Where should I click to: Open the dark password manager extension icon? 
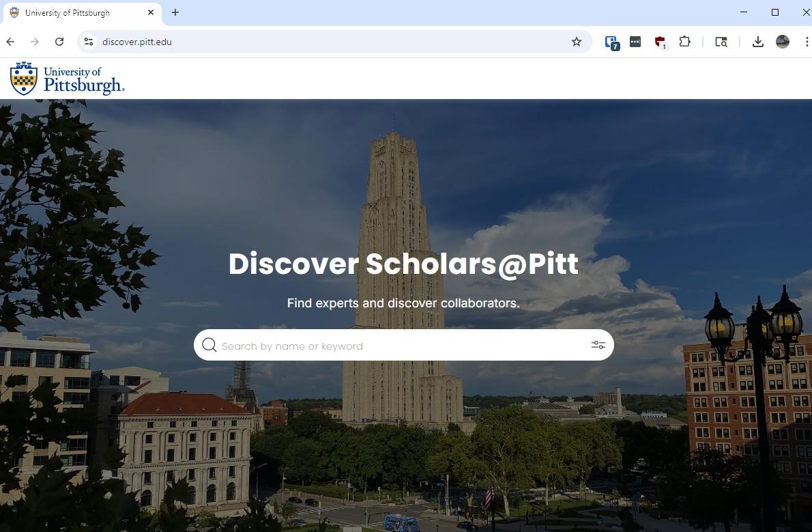(635, 42)
